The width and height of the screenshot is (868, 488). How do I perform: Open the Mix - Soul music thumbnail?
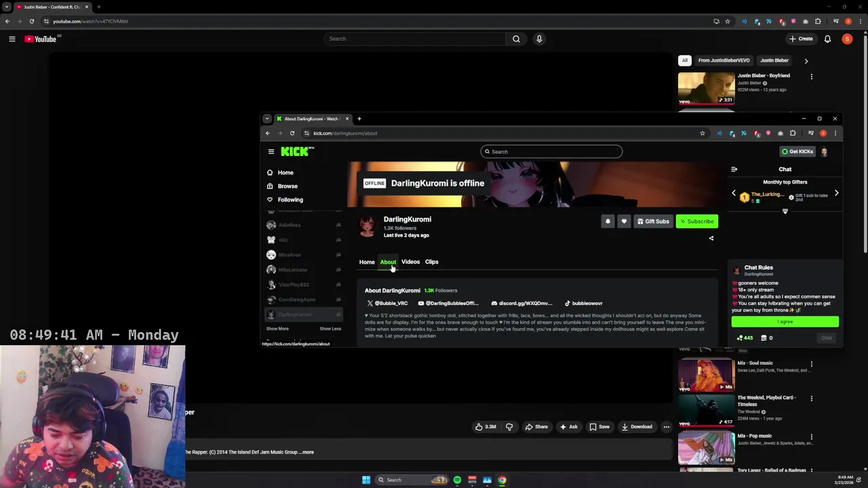(706, 375)
